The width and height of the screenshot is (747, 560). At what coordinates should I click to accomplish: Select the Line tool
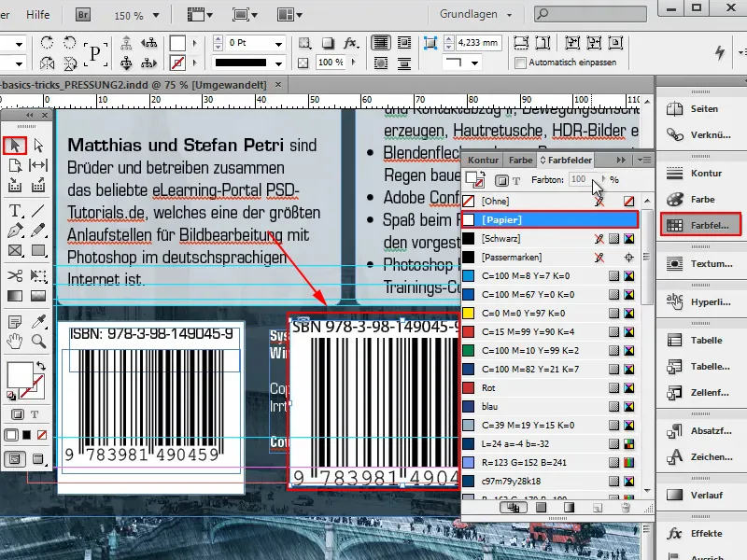tap(38, 211)
